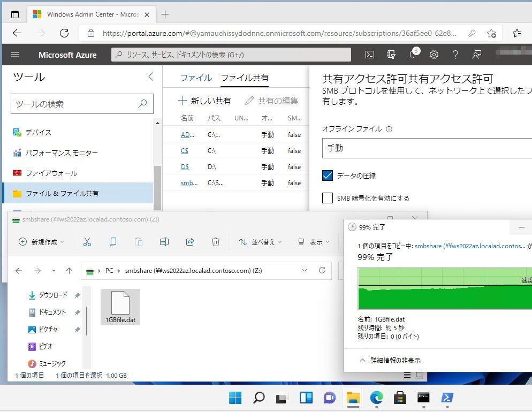This screenshot has width=532, height=412.
Task: Switch Explorer to large icons view
Action: click(x=419, y=375)
